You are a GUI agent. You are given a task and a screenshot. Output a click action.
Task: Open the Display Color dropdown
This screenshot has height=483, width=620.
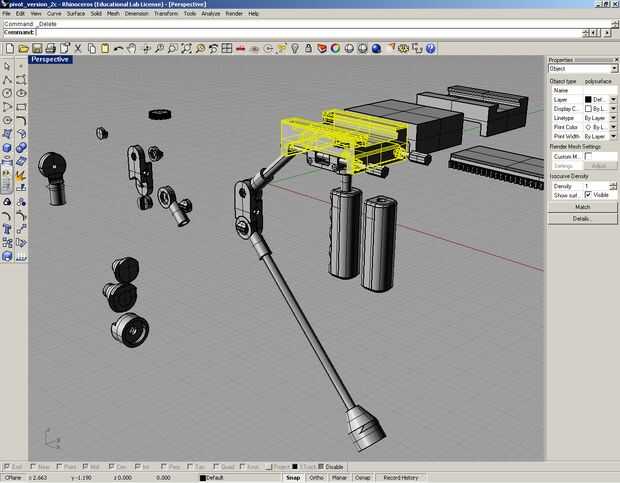pyautogui.click(x=613, y=109)
